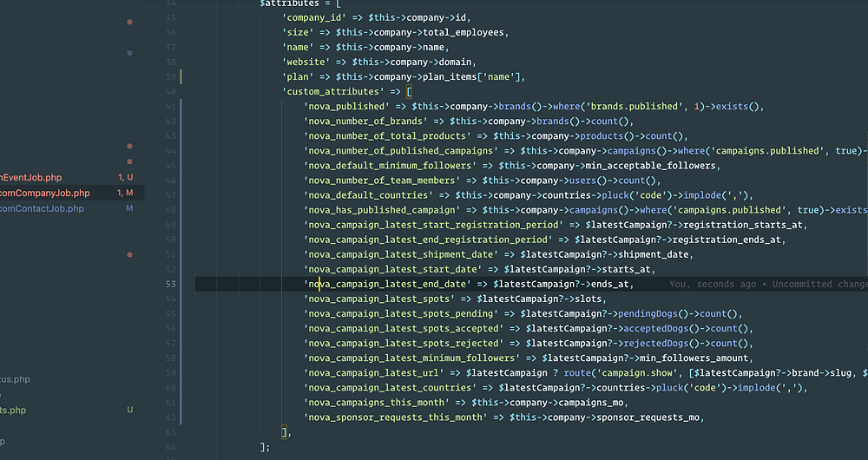Click the opening bracket after 'custom_attributes' =>
The image size is (868, 460).
409,92
